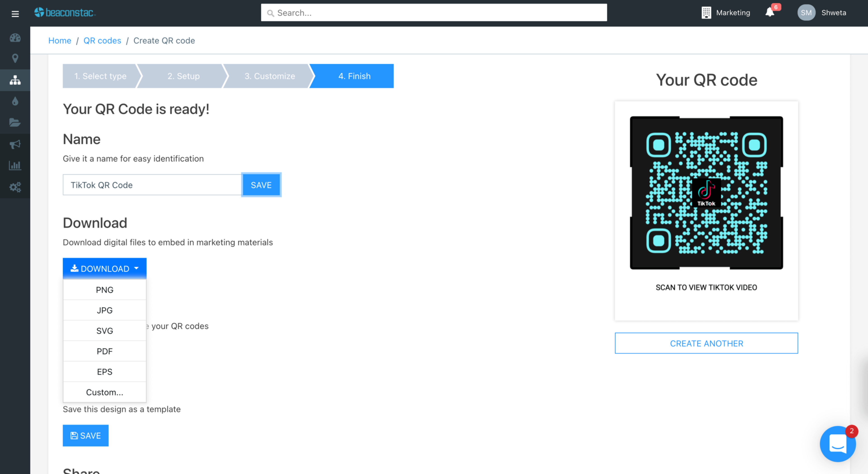The height and width of the screenshot is (474, 868).
Task: Click the TikTok QR code preview image
Action: 706,193
